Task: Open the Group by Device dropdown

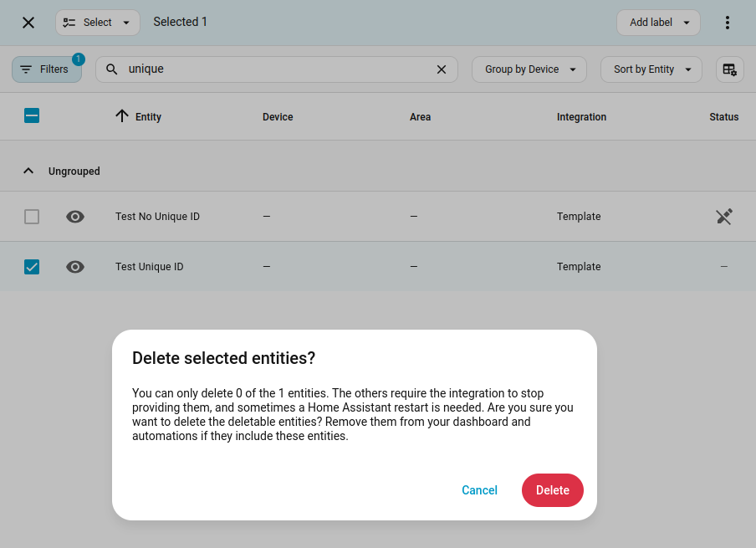Action: pos(529,69)
